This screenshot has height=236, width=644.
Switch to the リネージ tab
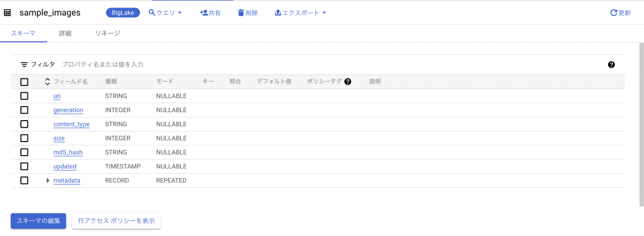[107, 33]
